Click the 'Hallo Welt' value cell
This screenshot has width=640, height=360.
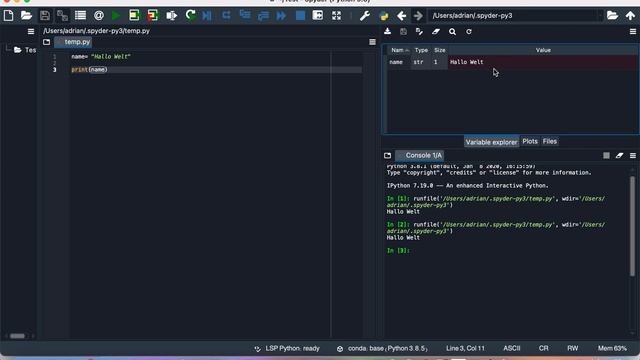tap(543, 62)
